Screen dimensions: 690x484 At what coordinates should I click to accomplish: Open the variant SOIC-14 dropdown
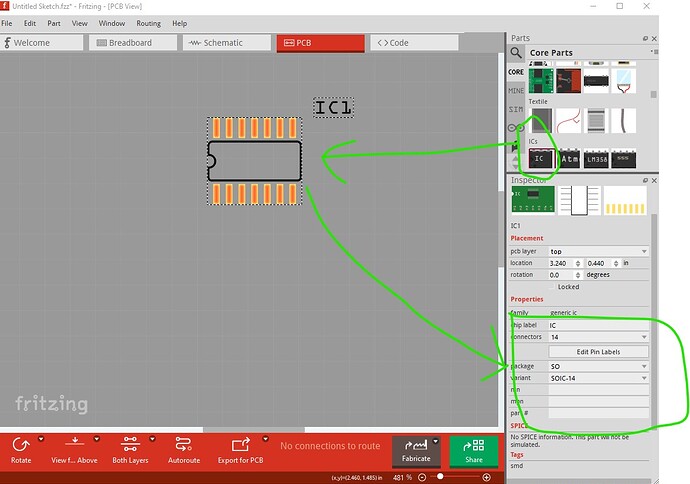tap(598, 378)
